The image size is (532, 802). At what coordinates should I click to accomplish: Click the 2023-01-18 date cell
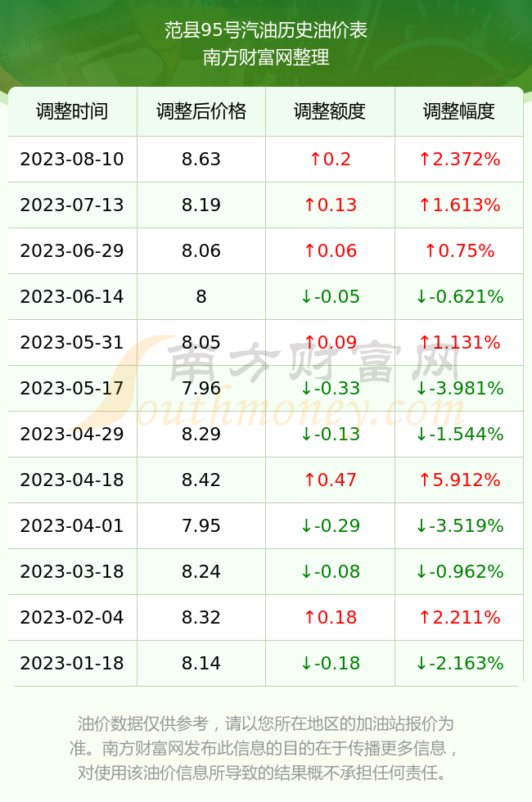72,663
